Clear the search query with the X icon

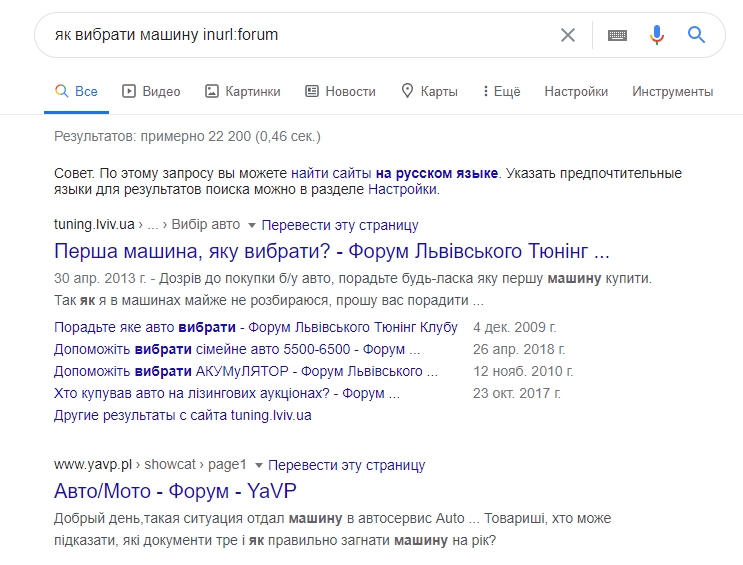568,35
